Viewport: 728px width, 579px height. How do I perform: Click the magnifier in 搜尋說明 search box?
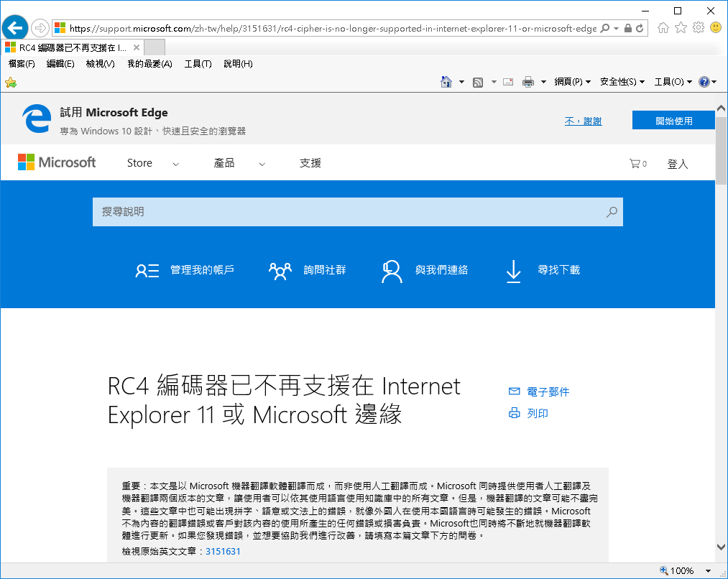(612, 212)
